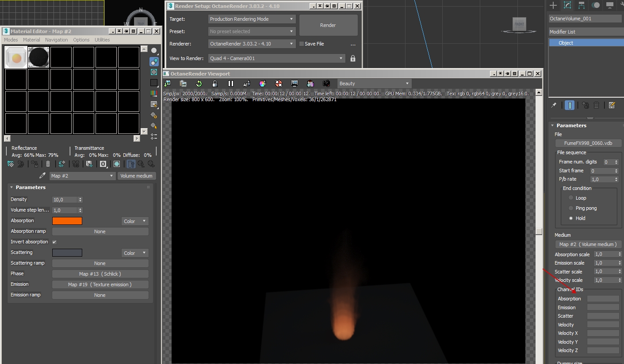Open the Map #2 material name dropdown
Screen dimensions: 624x364
82,176
